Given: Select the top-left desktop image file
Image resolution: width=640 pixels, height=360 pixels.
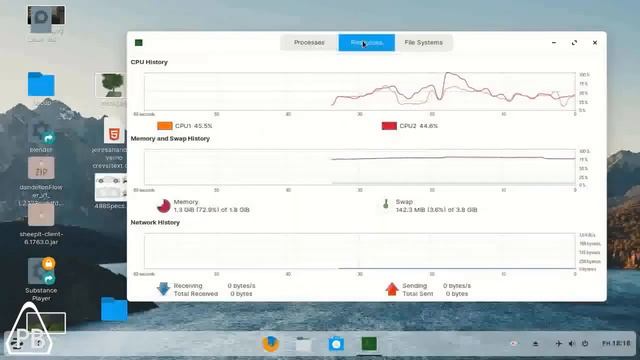Looking at the screenshot, I should (x=46, y=19).
